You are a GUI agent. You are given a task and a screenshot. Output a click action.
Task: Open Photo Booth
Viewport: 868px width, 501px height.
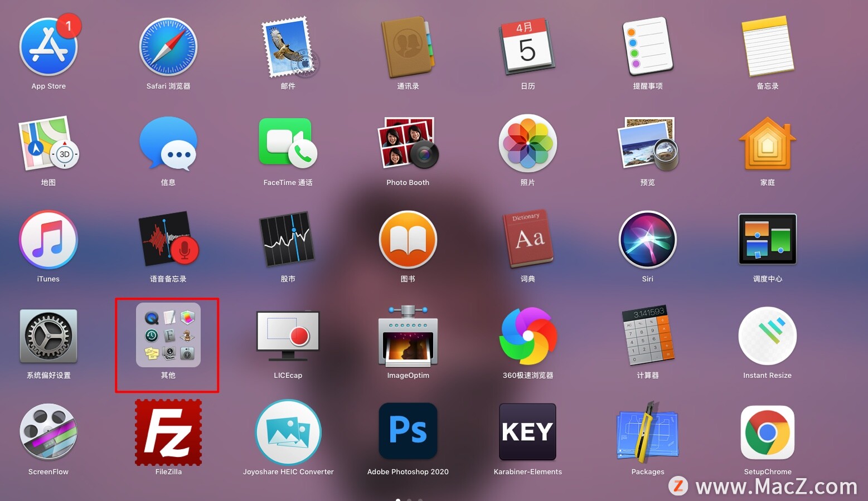click(408, 143)
